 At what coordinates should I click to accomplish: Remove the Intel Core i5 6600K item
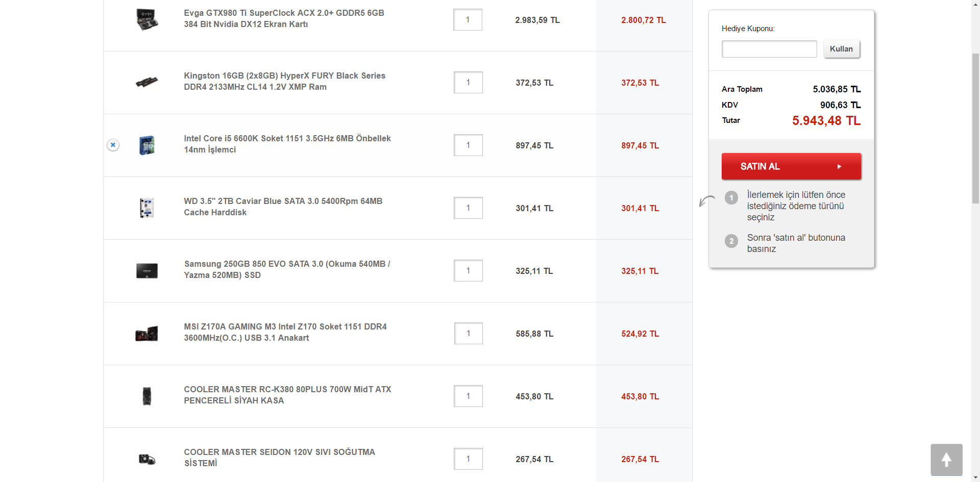[x=113, y=145]
